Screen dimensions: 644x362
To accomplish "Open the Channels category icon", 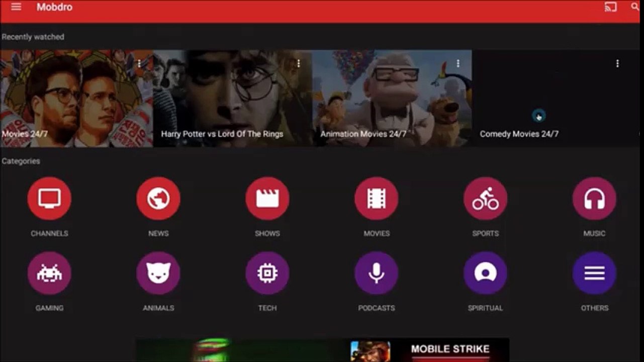I will click(x=49, y=199).
